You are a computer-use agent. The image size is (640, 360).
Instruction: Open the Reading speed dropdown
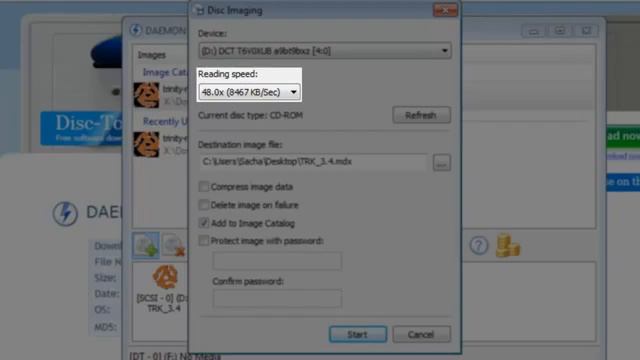tap(249, 92)
